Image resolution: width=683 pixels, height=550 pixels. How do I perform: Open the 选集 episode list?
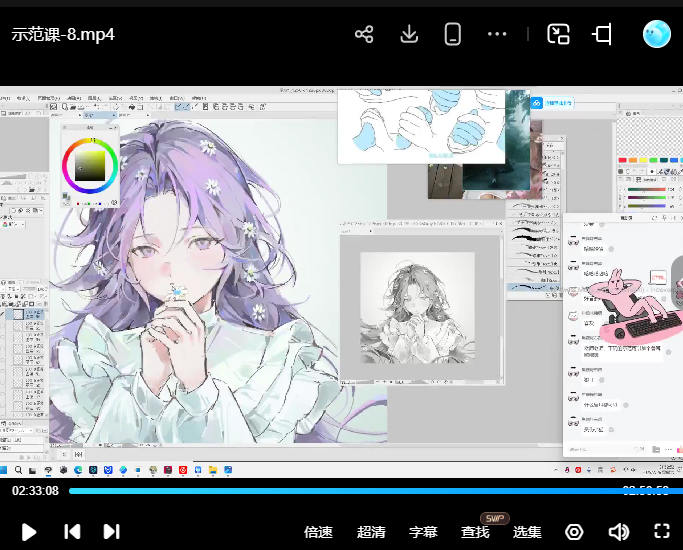tap(527, 532)
